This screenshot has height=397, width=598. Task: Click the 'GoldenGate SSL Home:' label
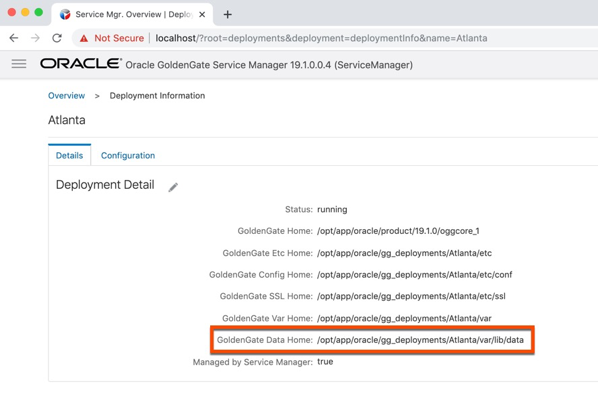coord(266,296)
